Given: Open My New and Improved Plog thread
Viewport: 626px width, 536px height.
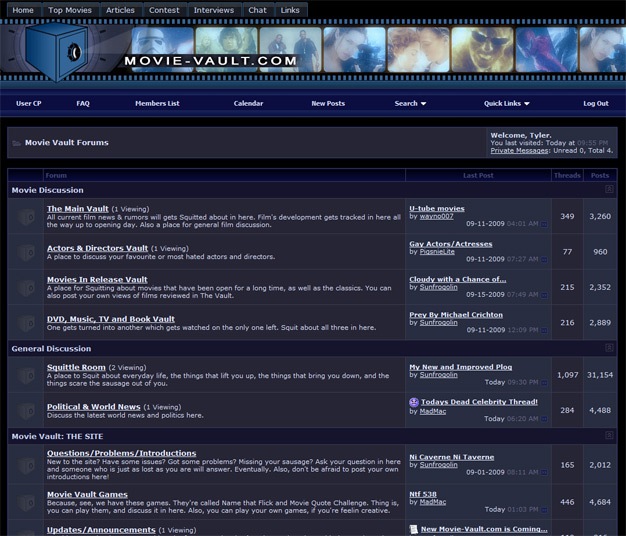Looking at the screenshot, I should point(461,367).
